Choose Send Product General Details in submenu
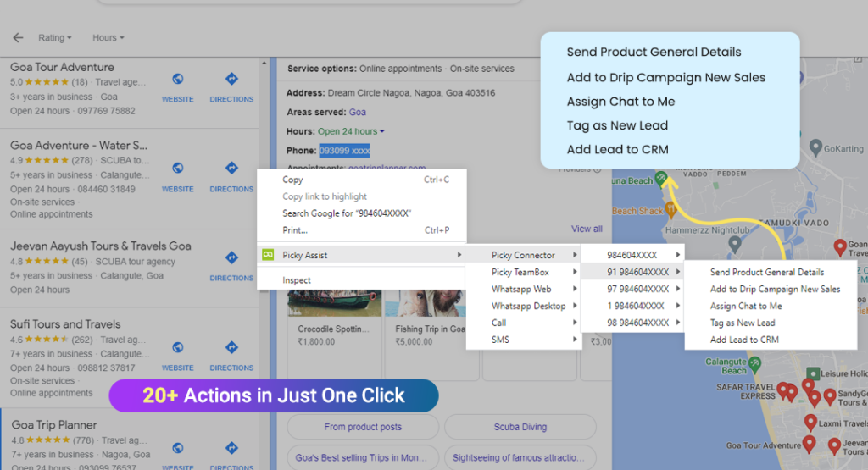Viewport: 868px width, 470px height. [771, 272]
